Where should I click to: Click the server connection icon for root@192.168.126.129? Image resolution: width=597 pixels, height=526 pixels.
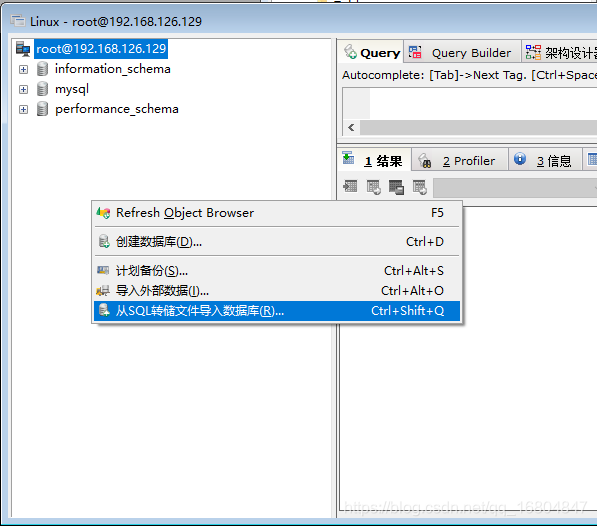(x=23, y=49)
